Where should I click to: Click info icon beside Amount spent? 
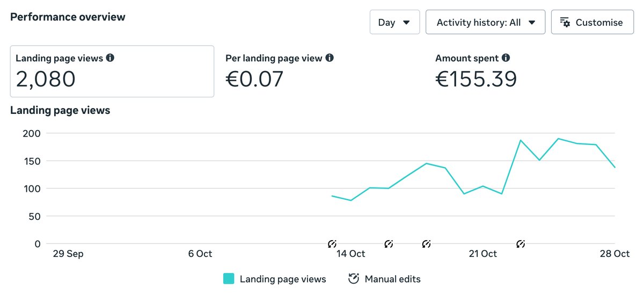pos(506,57)
